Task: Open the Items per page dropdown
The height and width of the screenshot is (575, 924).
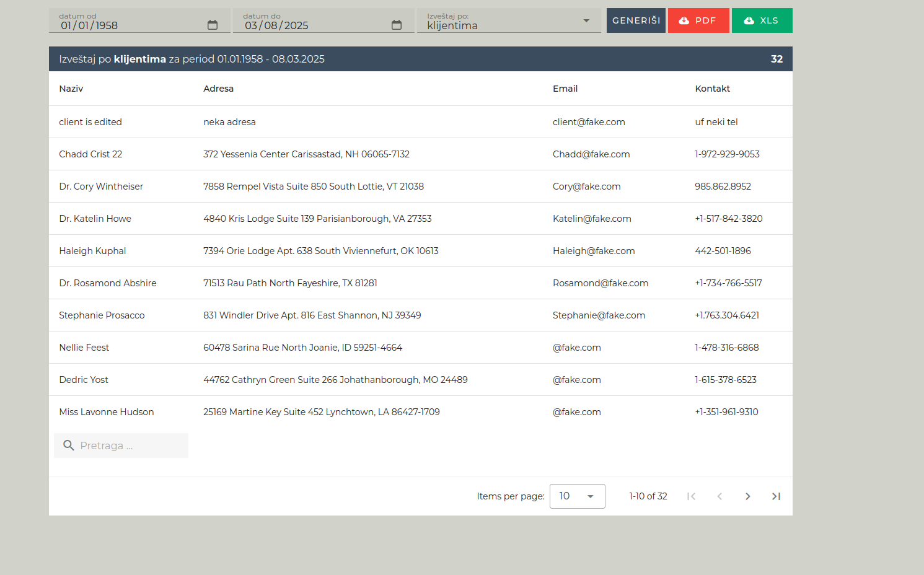Action: 577,496
